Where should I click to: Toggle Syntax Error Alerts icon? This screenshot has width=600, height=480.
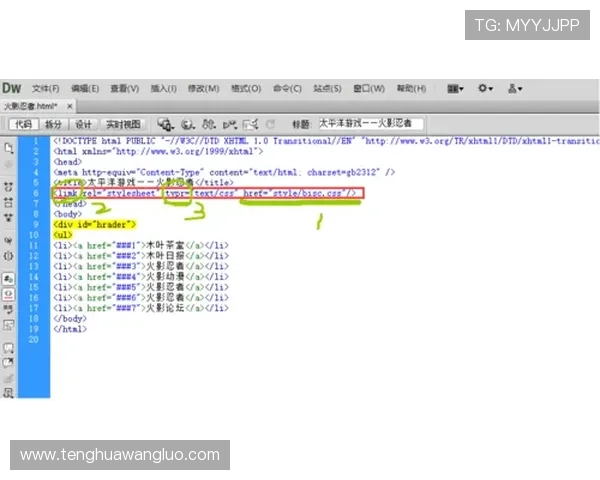8,325
